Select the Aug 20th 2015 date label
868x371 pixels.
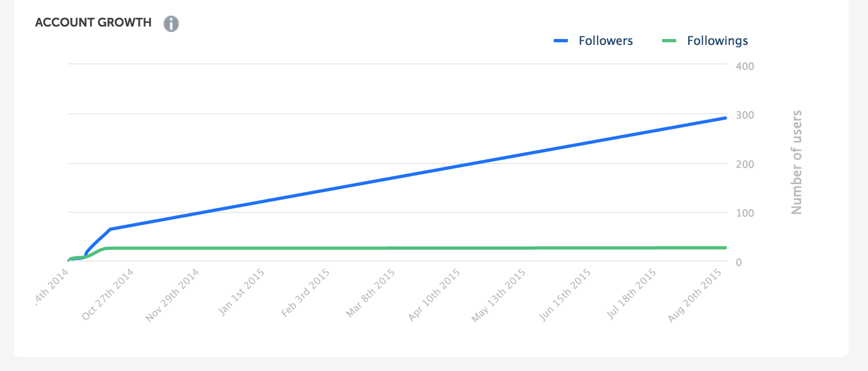tap(695, 296)
